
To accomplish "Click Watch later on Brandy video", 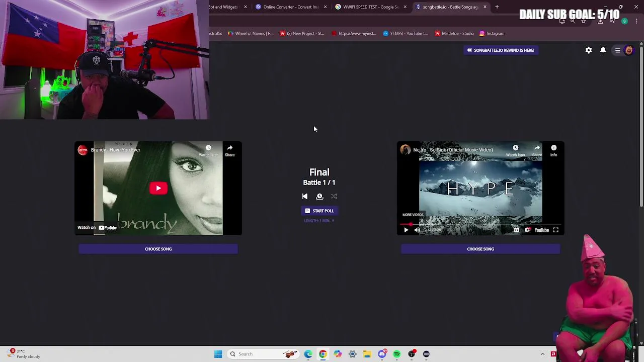I will (208, 150).
